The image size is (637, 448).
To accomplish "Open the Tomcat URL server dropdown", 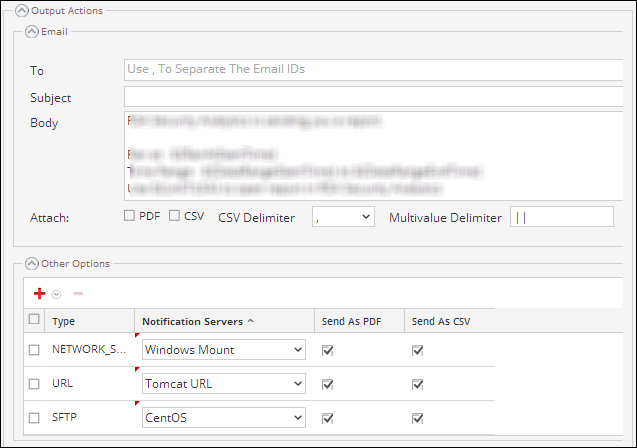I will [x=224, y=384].
